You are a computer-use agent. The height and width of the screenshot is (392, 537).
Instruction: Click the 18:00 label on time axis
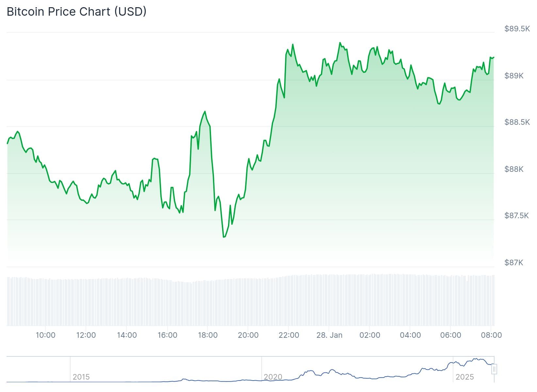pyautogui.click(x=208, y=335)
